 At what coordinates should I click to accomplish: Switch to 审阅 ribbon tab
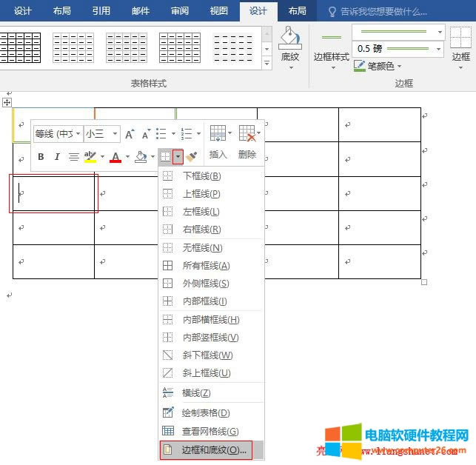tap(180, 11)
